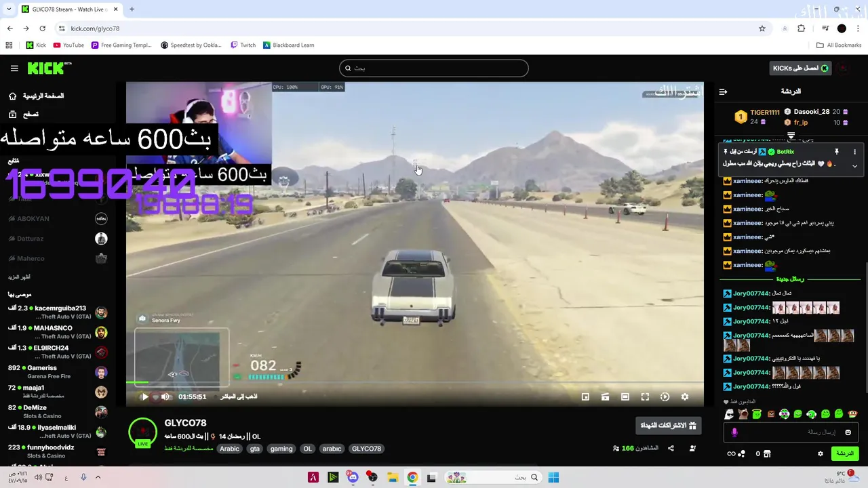Click the Get KICKs button
Viewport: 868px width, 488px height.
pyautogui.click(x=801, y=68)
